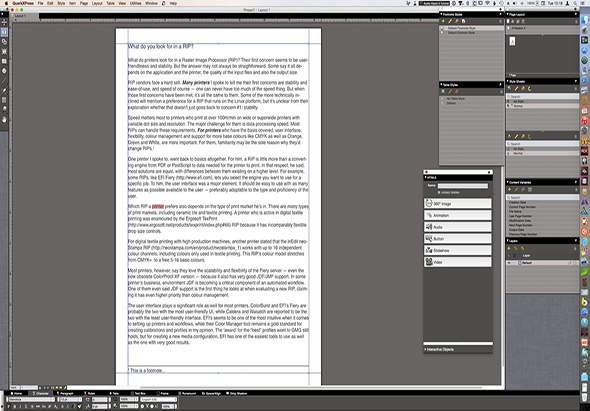Select the Line tool

coord(4,80)
